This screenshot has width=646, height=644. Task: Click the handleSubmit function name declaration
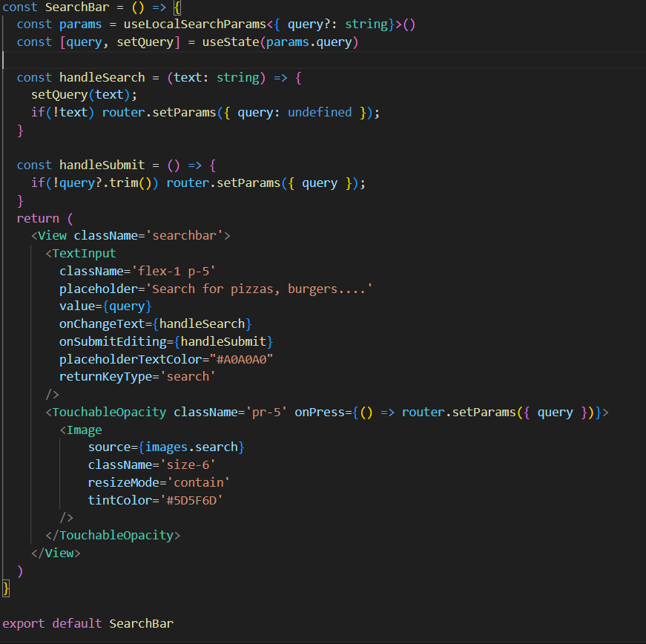(x=102, y=165)
